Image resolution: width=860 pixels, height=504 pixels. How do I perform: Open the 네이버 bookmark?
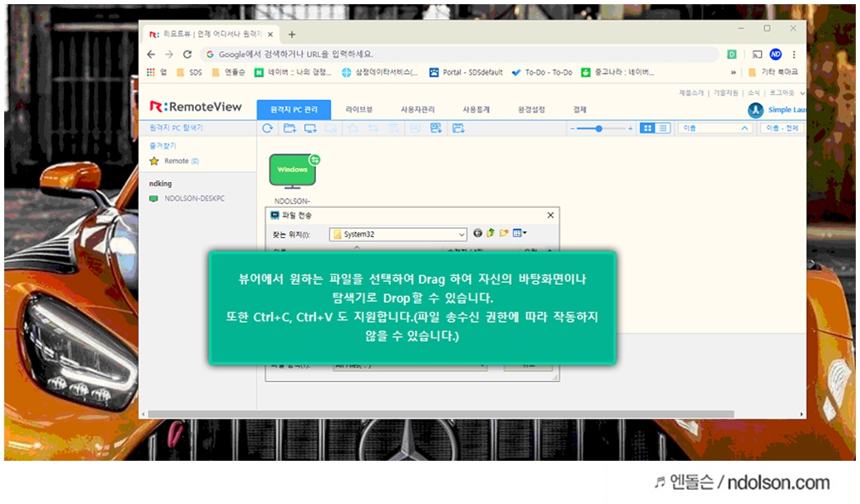293,72
